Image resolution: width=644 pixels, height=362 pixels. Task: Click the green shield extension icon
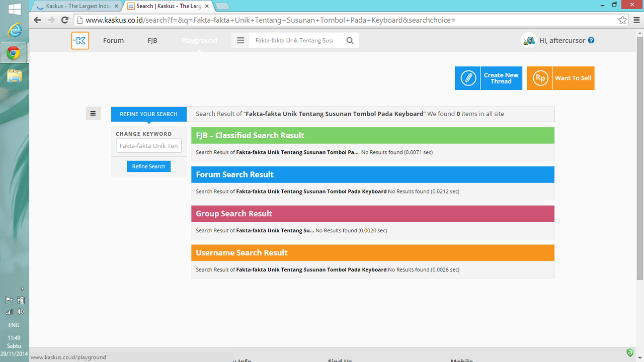630,353
